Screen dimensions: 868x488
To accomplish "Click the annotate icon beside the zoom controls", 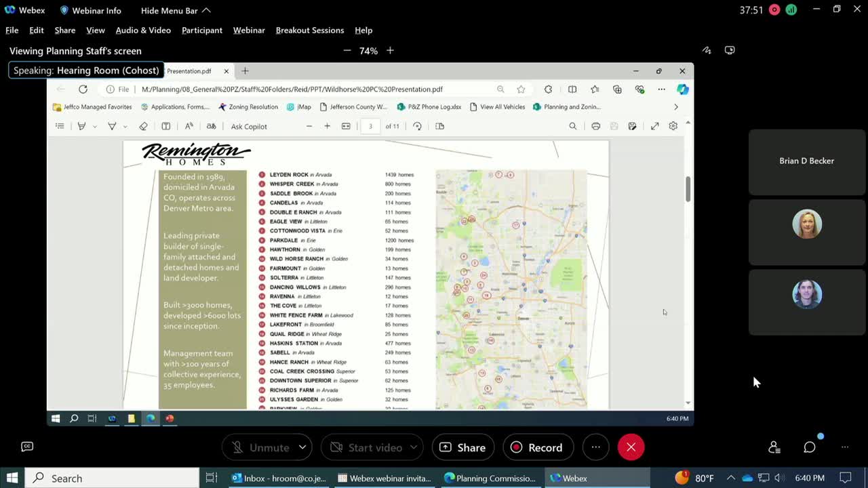I will (x=707, y=50).
